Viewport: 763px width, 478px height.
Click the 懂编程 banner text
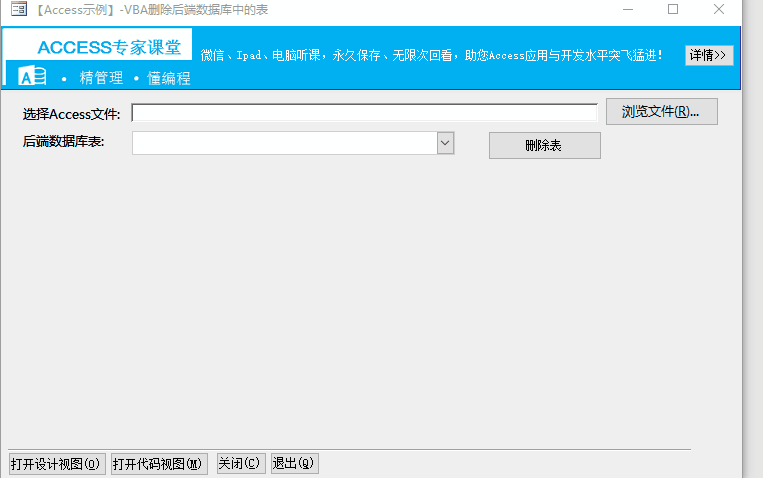click(168, 78)
